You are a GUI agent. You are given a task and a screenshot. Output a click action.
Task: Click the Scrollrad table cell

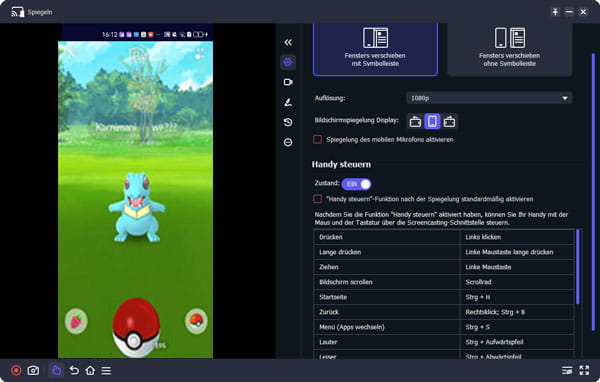[517, 282]
